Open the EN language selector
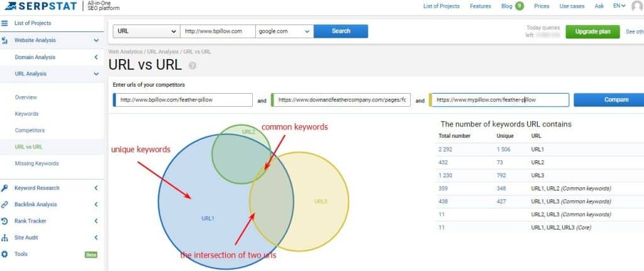Screen dimensions: 644x271 [x=619, y=6]
